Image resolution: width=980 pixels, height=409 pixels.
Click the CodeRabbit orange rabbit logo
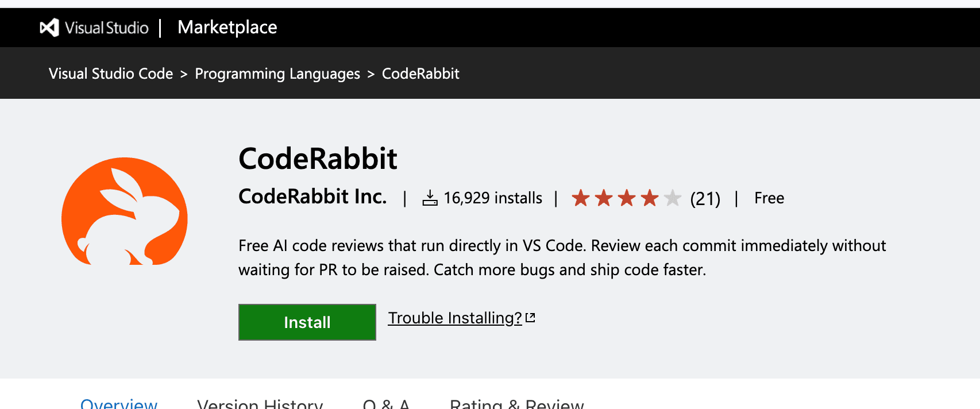[x=125, y=211]
